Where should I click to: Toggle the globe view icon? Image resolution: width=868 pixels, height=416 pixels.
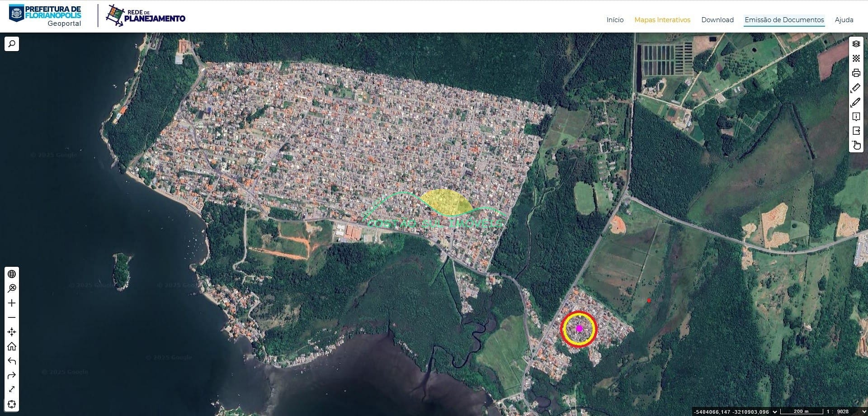point(12,274)
